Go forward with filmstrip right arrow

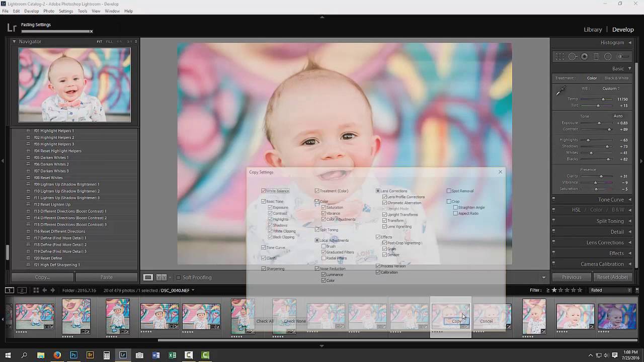[52, 290]
